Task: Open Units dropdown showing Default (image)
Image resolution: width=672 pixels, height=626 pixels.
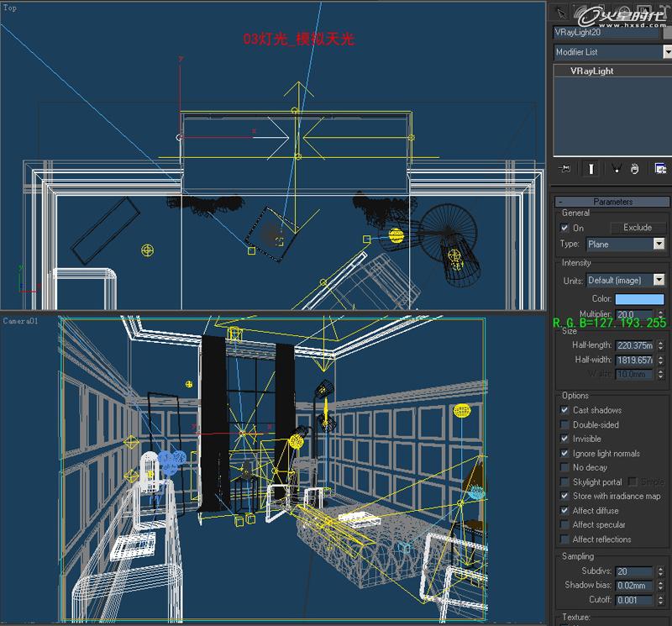Action: [x=625, y=281]
